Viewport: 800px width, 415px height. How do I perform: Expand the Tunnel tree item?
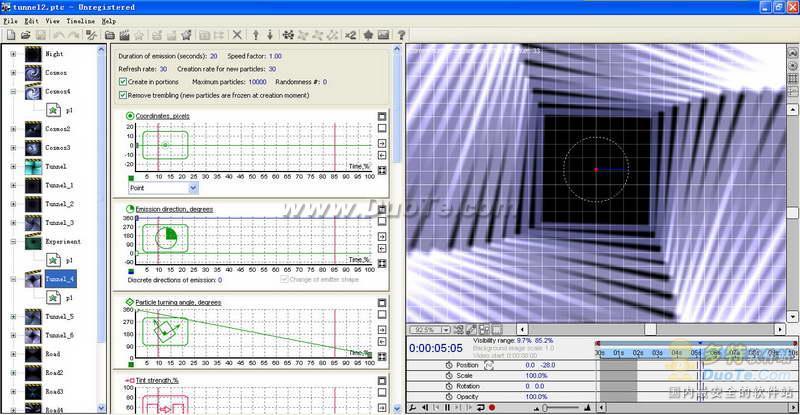(x=13, y=166)
